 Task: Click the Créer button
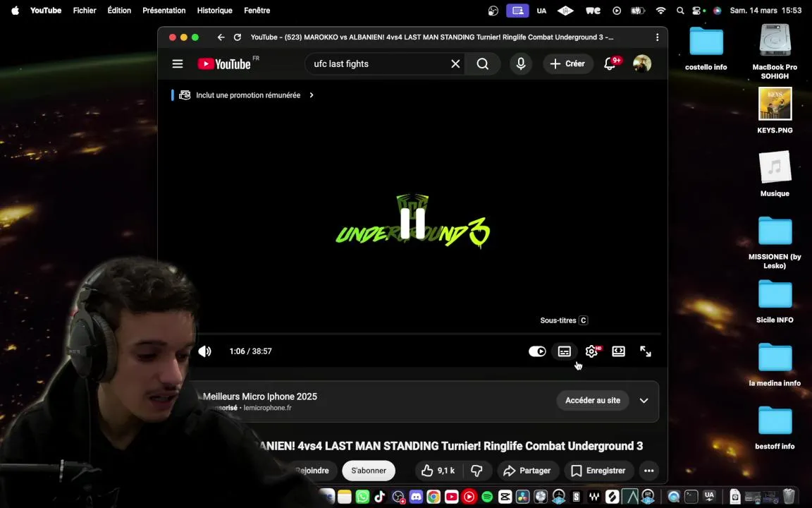click(567, 64)
